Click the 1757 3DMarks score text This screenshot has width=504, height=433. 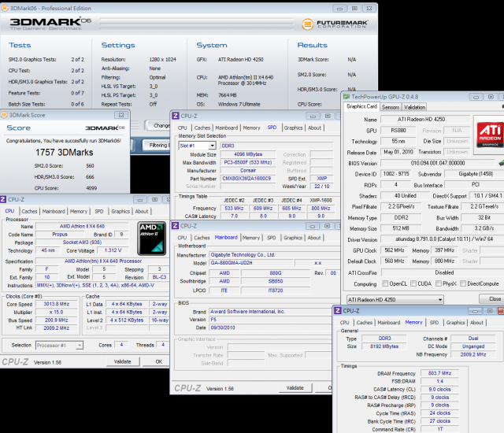click(x=65, y=152)
